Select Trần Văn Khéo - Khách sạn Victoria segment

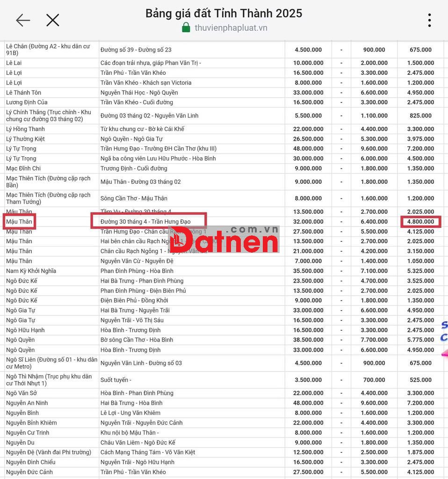[146, 83]
